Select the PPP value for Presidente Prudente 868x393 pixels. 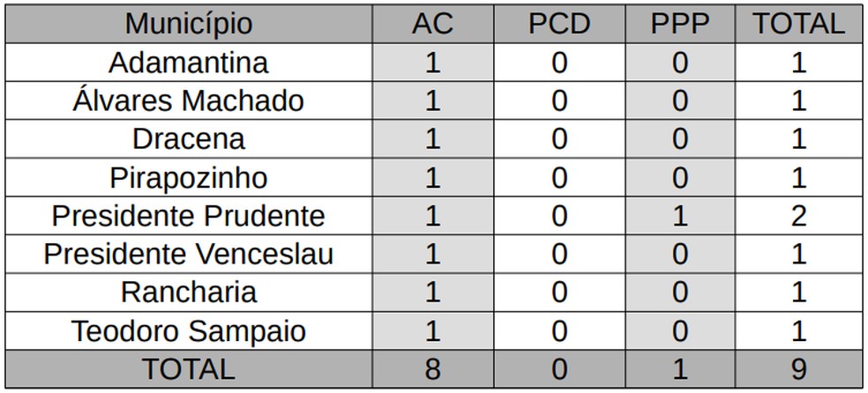point(679,216)
